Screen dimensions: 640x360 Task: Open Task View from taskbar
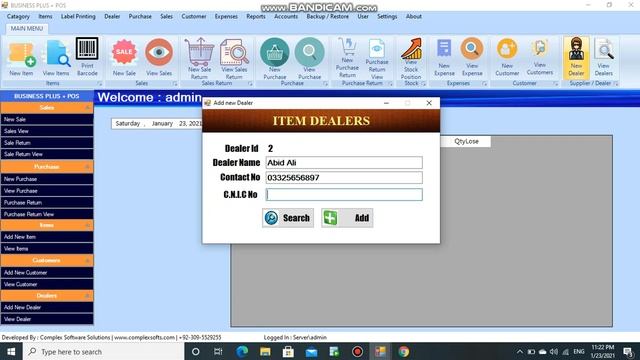click(x=218, y=351)
